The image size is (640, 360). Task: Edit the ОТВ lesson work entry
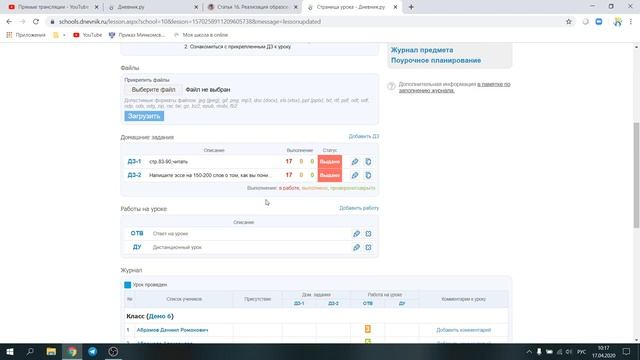356,233
